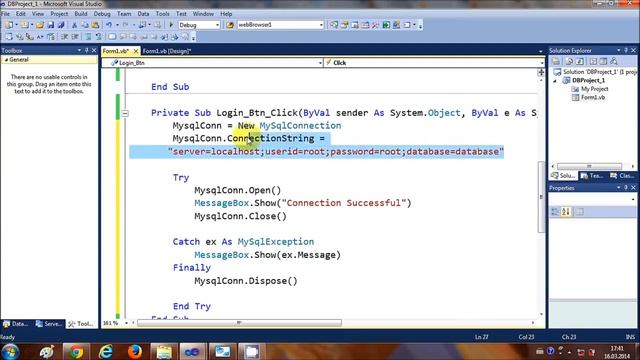Switch to the Team Explorer bottom tab

click(592, 176)
